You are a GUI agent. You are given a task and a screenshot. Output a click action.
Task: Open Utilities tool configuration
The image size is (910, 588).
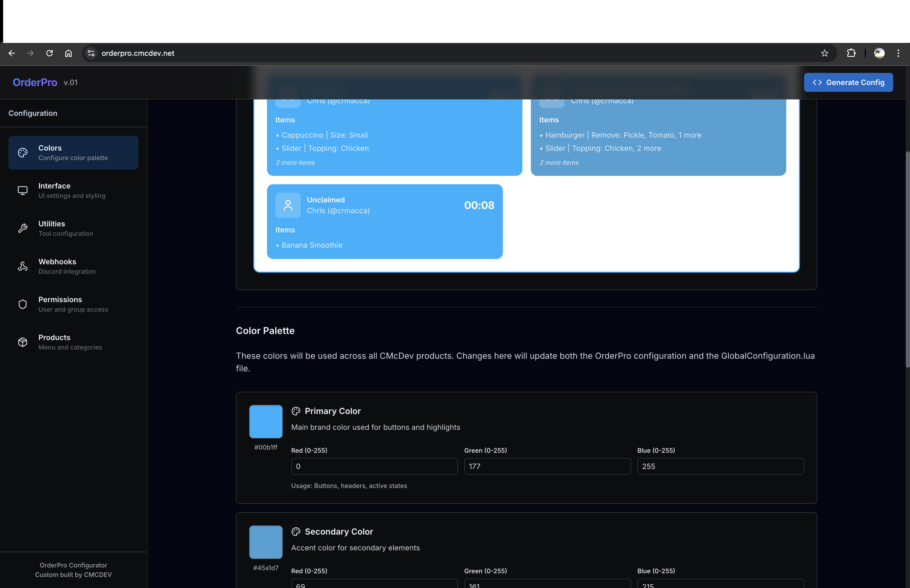[x=73, y=228]
